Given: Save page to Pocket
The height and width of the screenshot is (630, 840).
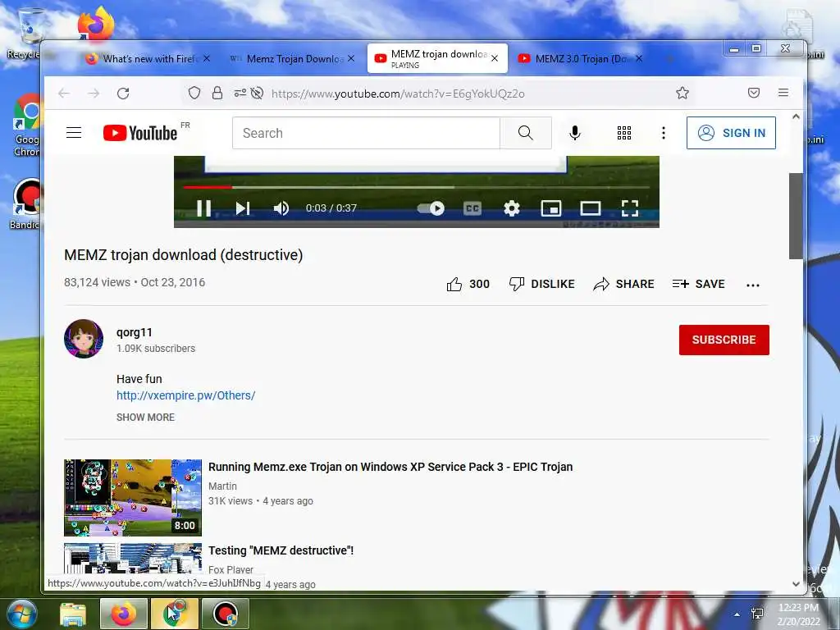Looking at the screenshot, I should click(754, 94).
